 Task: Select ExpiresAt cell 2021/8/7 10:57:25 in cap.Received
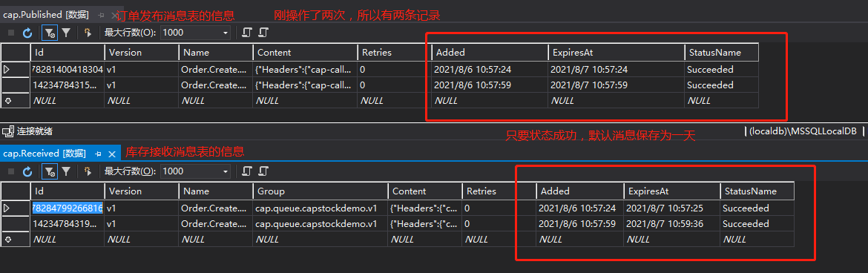[x=671, y=208]
